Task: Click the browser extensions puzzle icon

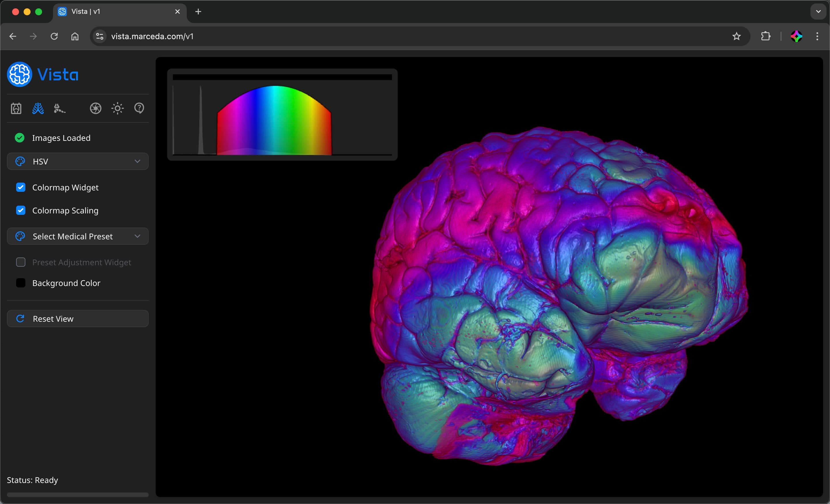Action: coord(765,36)
